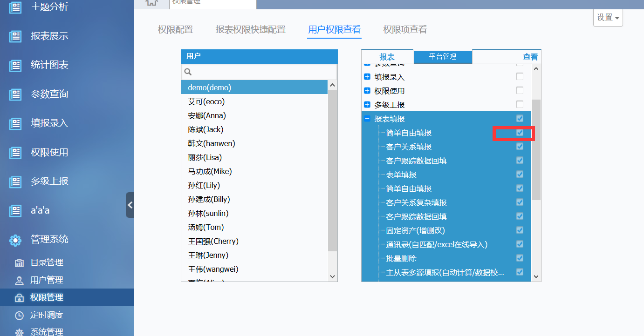Select user 王国强(Cherry)
644x336 pixels.
pyautogui.click(x=254, y=241)
